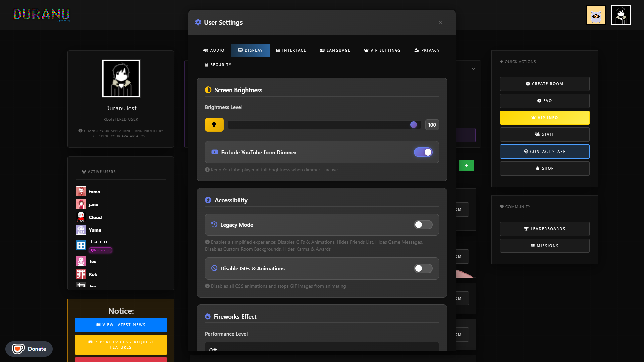
Task: Disable Exclude YouTube from Dimmer toggle
Action: click(x=423, y=152)
